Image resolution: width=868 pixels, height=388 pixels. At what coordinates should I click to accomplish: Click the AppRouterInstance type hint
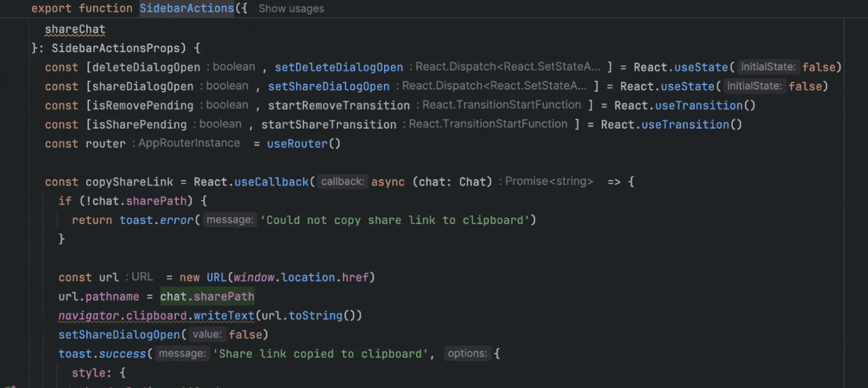189,143
